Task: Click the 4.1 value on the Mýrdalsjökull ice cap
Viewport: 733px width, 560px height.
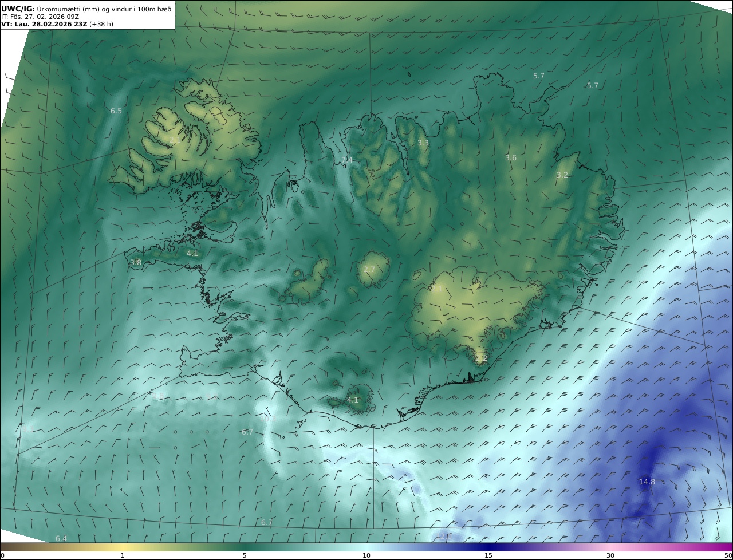Action: tap(353, 400)
